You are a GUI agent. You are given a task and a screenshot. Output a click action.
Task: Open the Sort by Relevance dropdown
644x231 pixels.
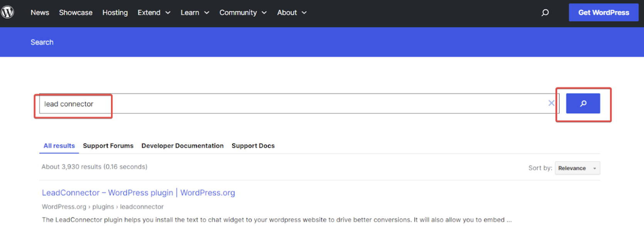[x=577, y=168]
